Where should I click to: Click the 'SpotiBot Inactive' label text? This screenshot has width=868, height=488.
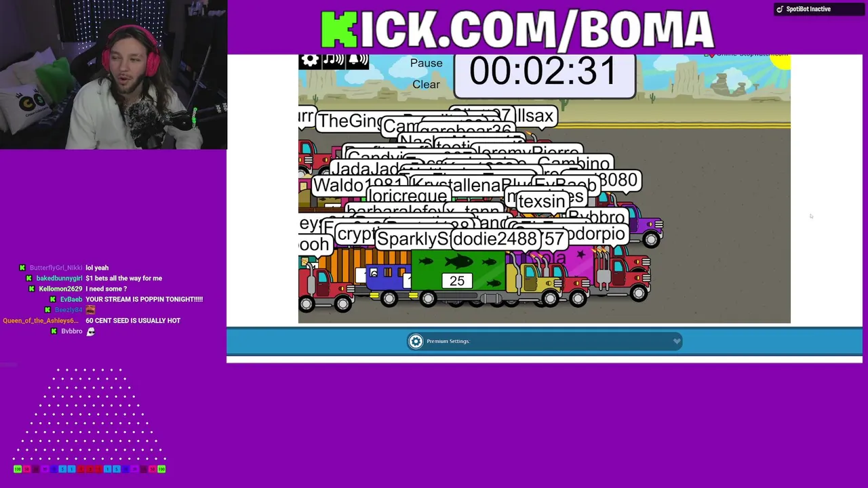pos(808,9)
